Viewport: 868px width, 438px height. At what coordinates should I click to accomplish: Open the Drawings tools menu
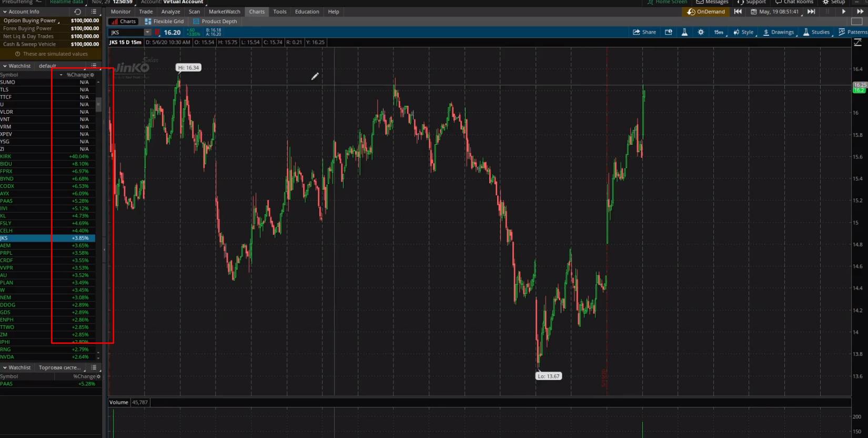(779, 32)
